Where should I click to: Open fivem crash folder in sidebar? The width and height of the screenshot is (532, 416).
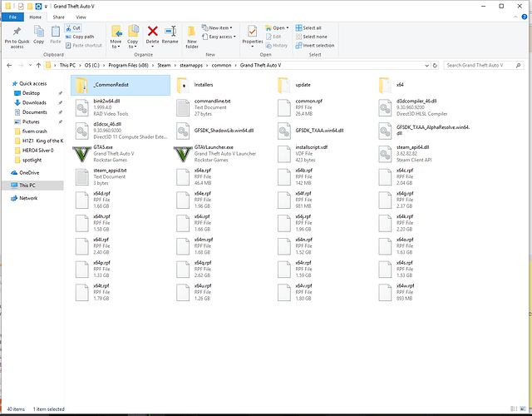tap(35, 131)
